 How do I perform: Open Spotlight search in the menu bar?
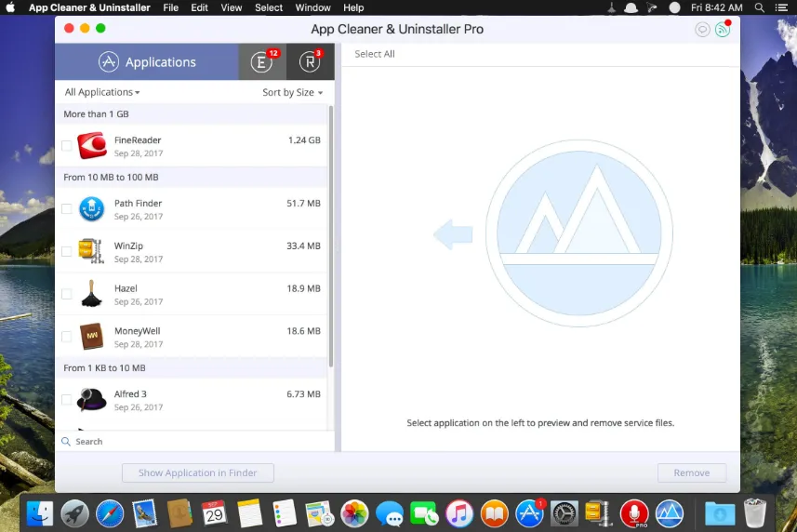[x=760, y=7]
